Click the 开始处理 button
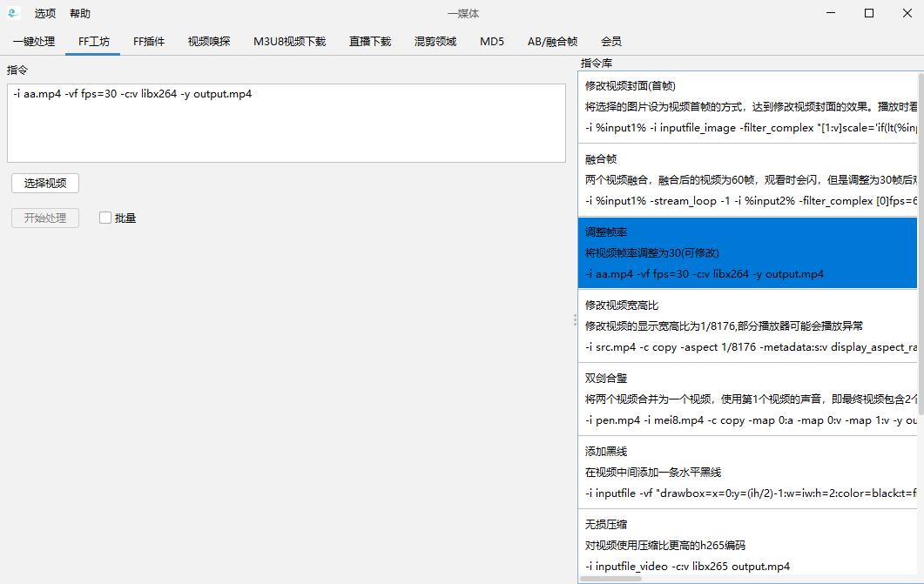The image size is (924, 584). [45, 218]
